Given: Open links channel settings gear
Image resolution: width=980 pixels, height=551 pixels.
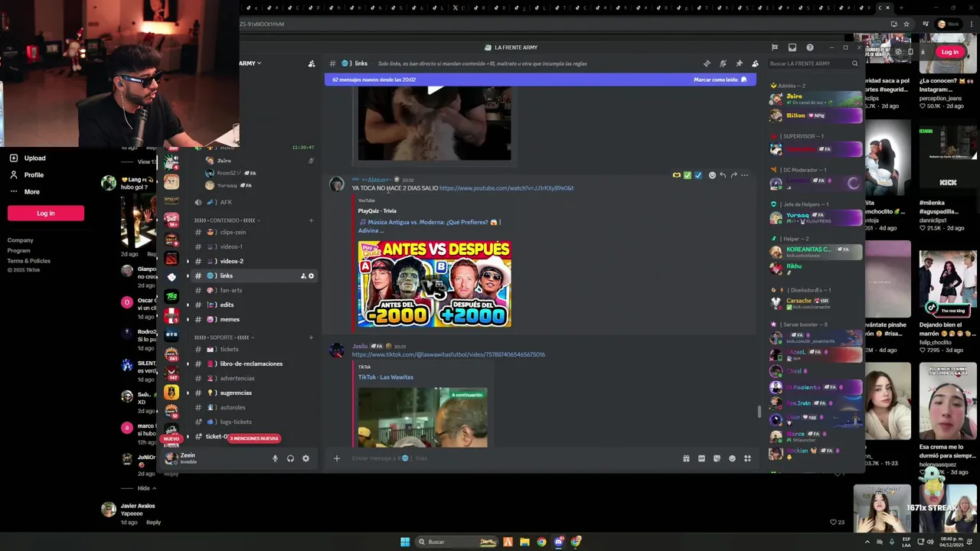Looking at the screenshot, I should pos(311,275).
